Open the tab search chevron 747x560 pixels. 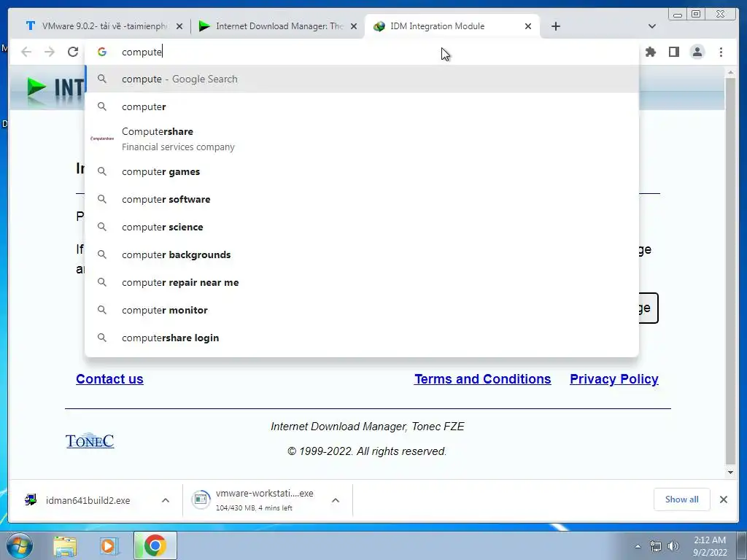pos(652,26)
